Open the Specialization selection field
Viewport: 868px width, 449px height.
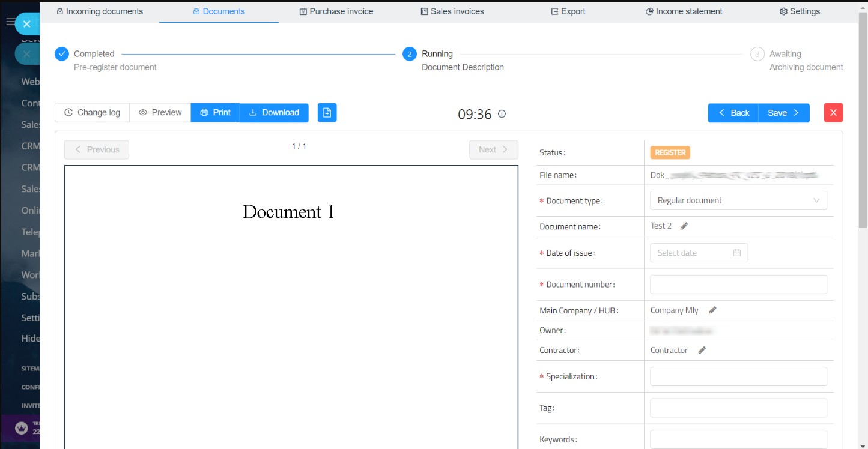point(738,376)
